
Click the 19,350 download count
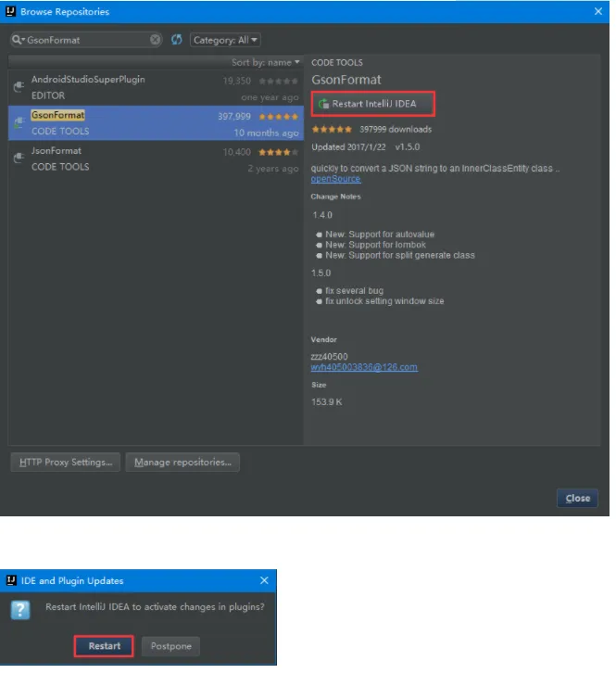pyautogui.click(x=237, y=81)
